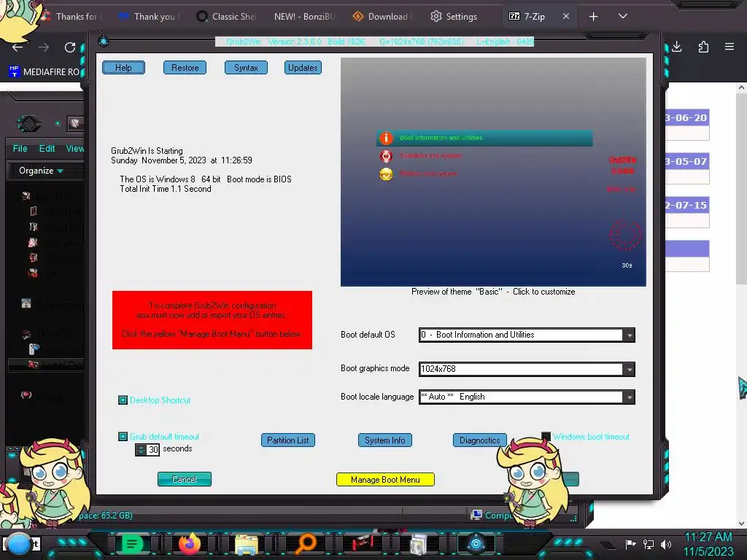Open Firefox from the taskbar
Image resolution: width=747 pixels, height=560 pixels.
pos(190,544)
